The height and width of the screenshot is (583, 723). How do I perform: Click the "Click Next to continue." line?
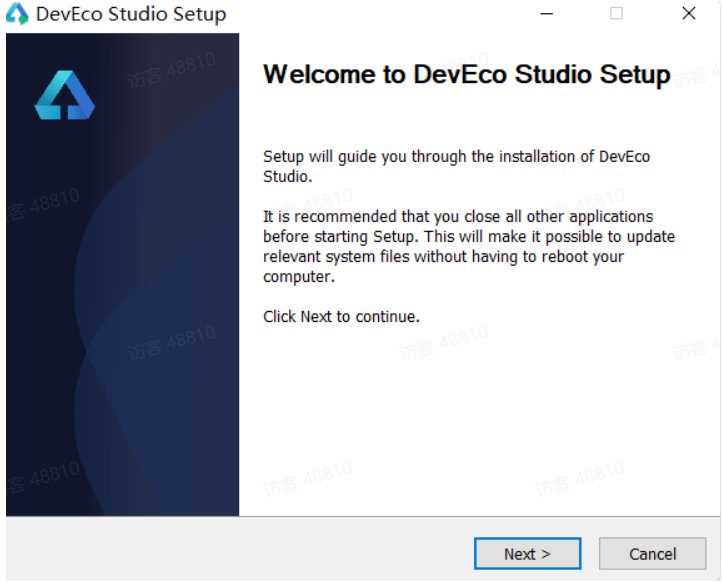click(341, 316)
